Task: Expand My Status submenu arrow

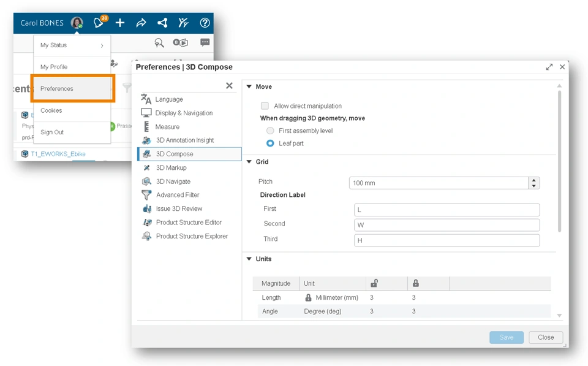Action: click(102, 45)
